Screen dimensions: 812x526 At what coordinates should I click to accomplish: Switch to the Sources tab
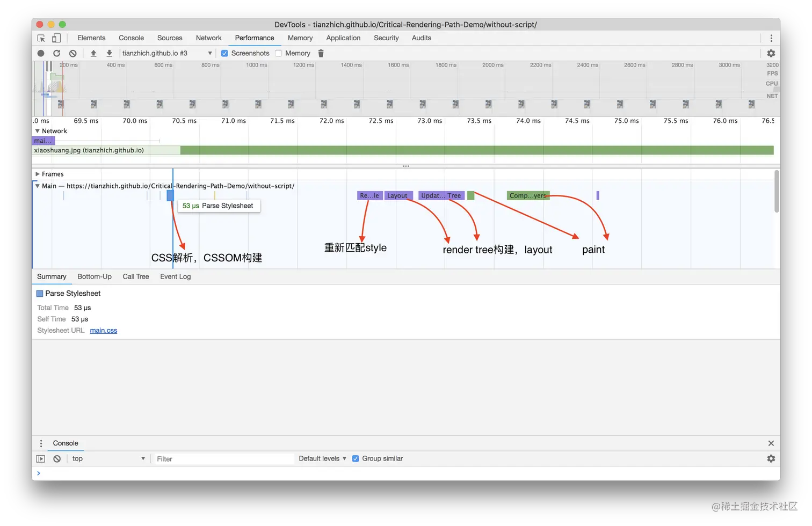[170, 38]
